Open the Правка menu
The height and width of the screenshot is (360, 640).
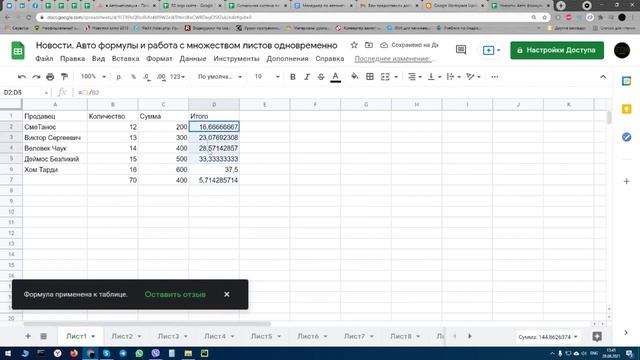tap(72, 59)
